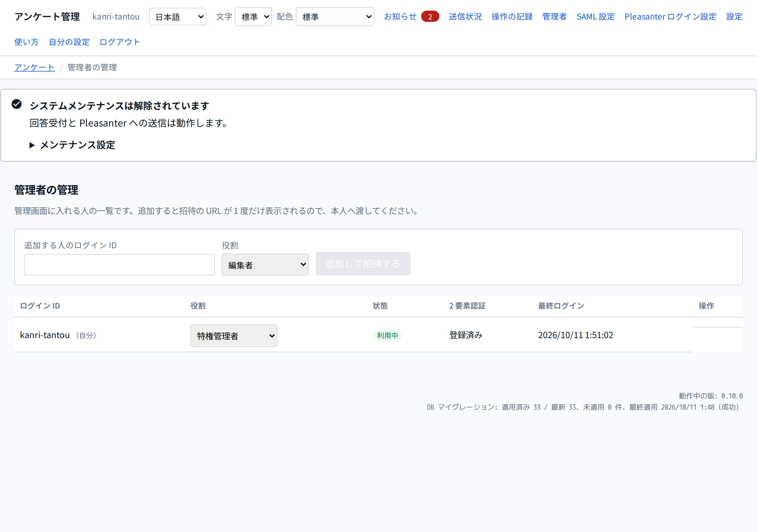Open 使い方 help link
757x532 pixels.
pos(26,42)
